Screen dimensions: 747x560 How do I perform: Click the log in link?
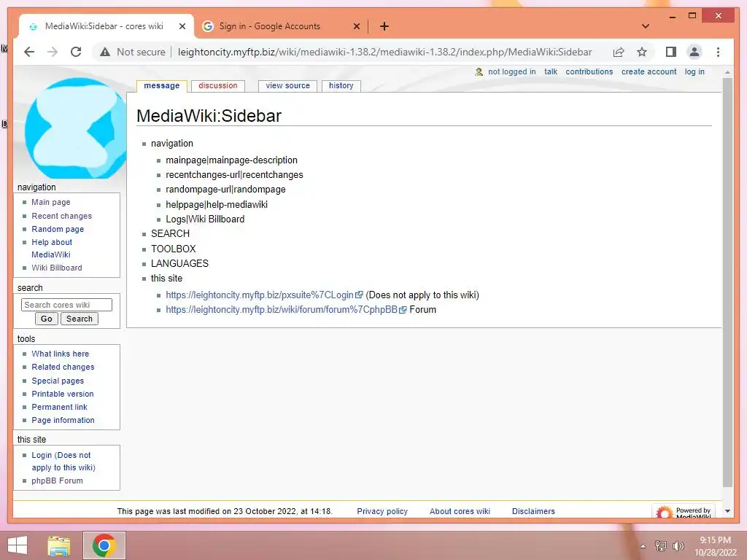click(694, 72)
